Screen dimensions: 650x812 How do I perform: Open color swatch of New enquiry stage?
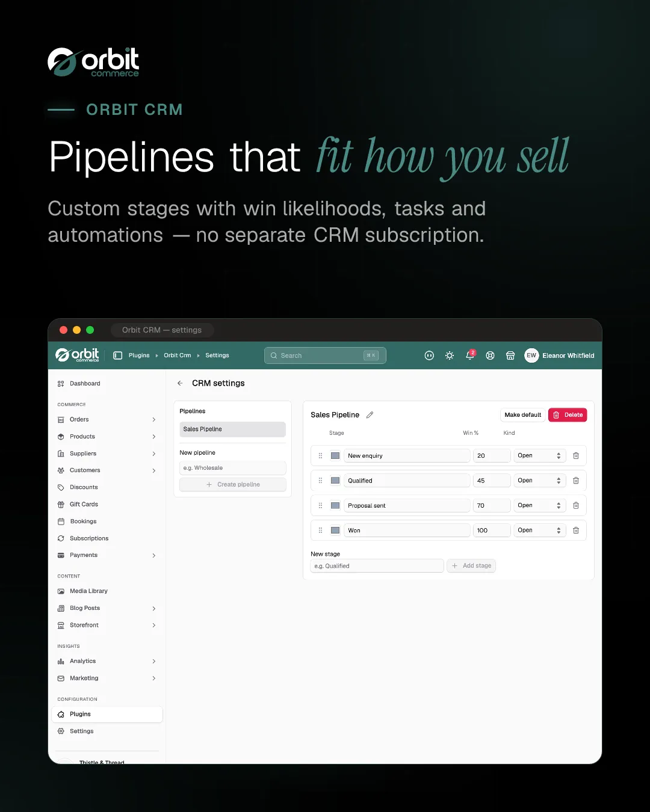click(x=335, y=456)
